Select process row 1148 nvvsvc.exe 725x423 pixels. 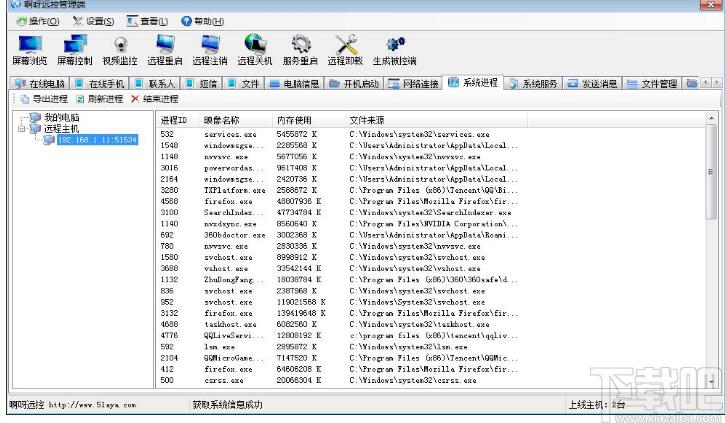pos(342,157)
